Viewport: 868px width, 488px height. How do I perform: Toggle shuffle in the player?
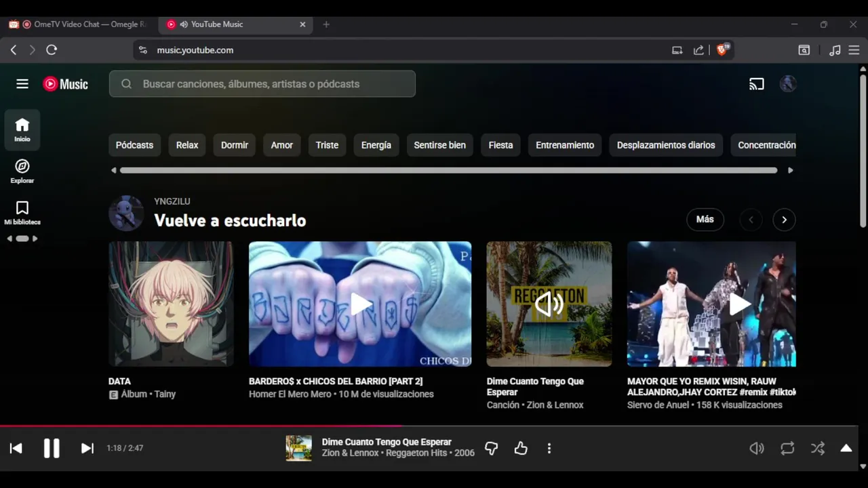[818, 448]
